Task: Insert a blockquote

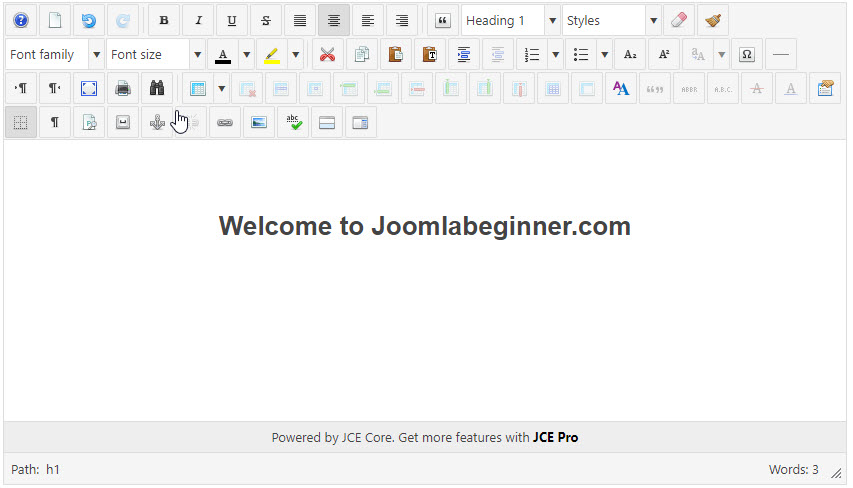Action: click(x=443, y=21)
